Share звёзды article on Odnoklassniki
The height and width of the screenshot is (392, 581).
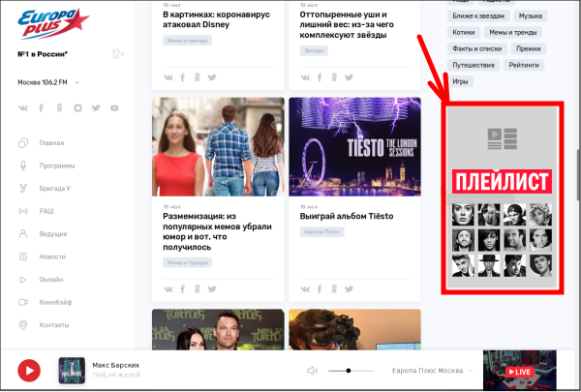point(334,77)
